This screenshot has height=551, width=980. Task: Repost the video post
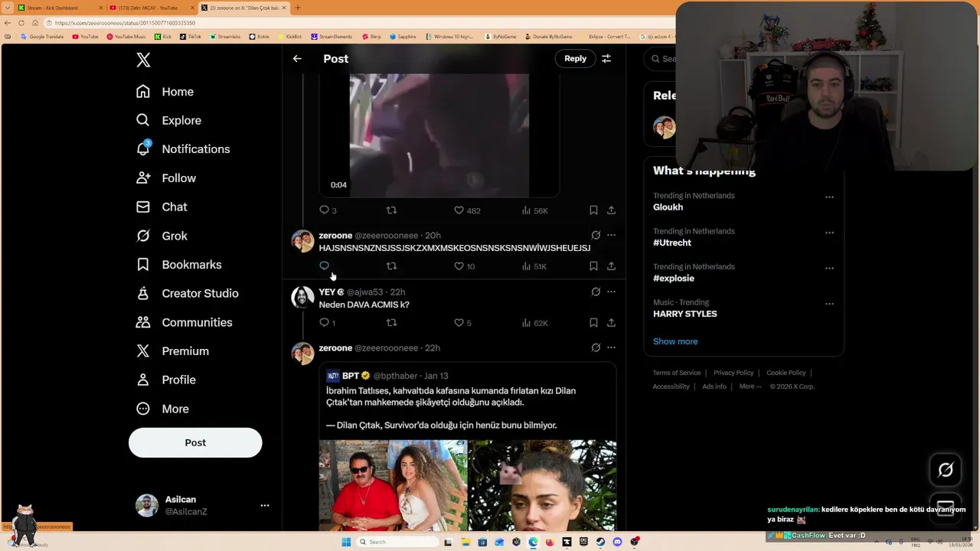(391, 210)
